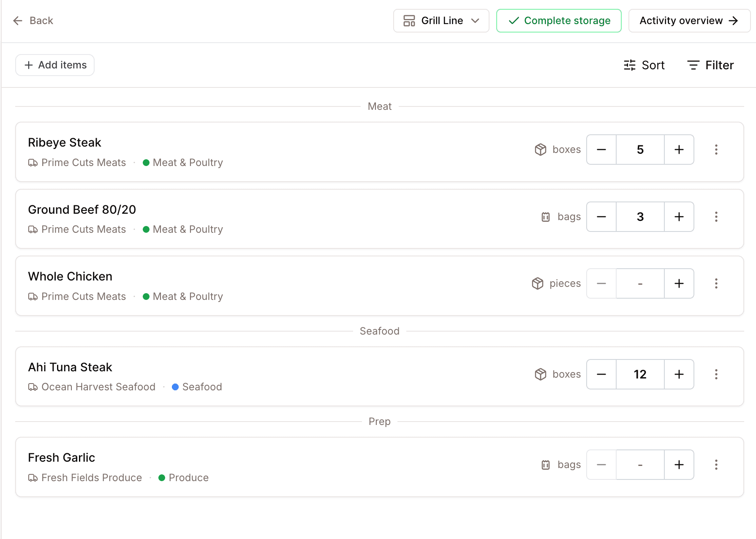756x539 pixels.
Task: Click the green Produce category tag
Action: pos(183,478)
